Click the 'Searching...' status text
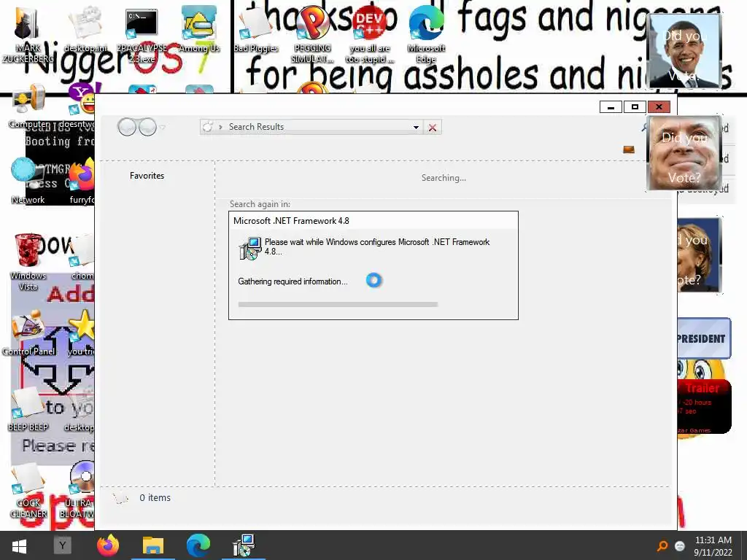This screenshot has height=560, width=747. click(x=444, y=178)
